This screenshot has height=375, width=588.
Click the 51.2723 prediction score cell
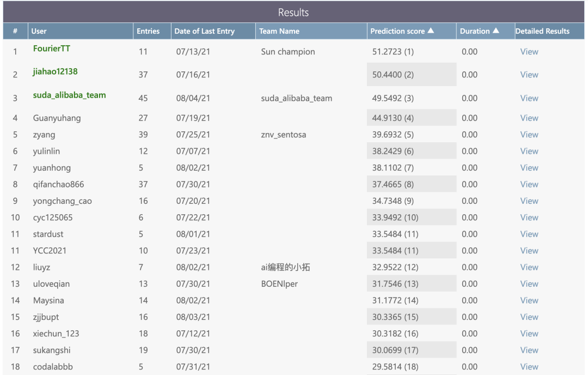point(393,52)
